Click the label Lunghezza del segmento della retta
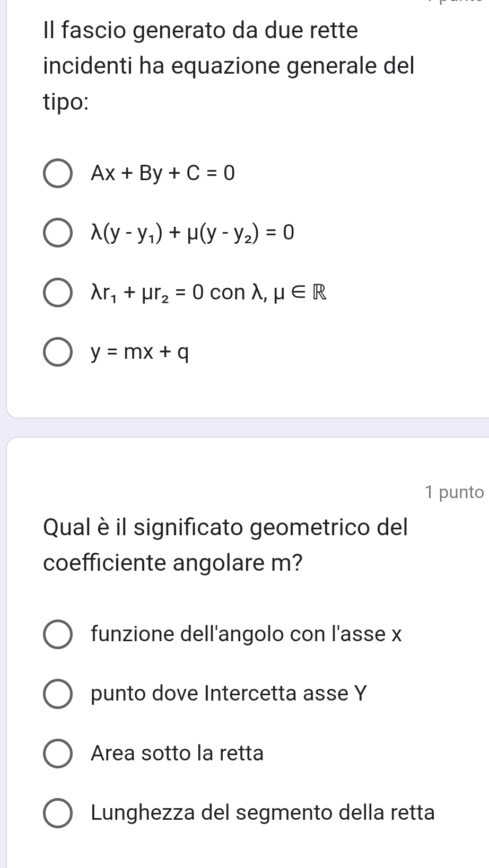 point(263,813)
